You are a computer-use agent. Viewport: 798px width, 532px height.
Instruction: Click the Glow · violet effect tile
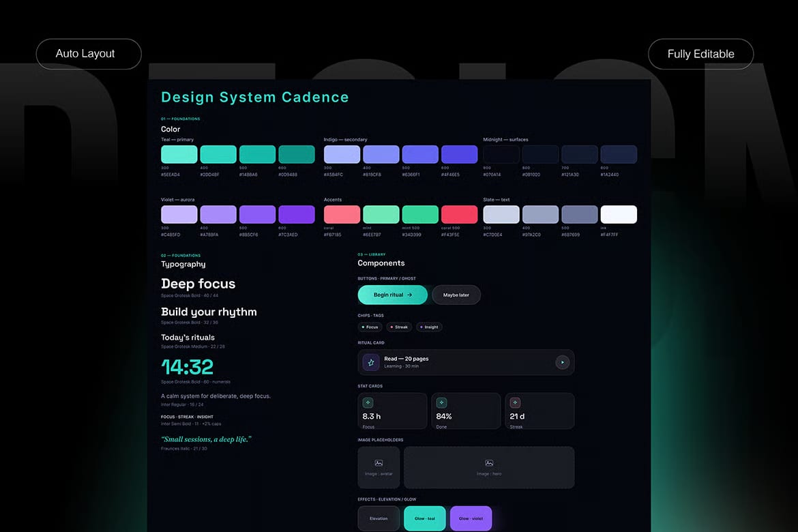pos(471,518)
